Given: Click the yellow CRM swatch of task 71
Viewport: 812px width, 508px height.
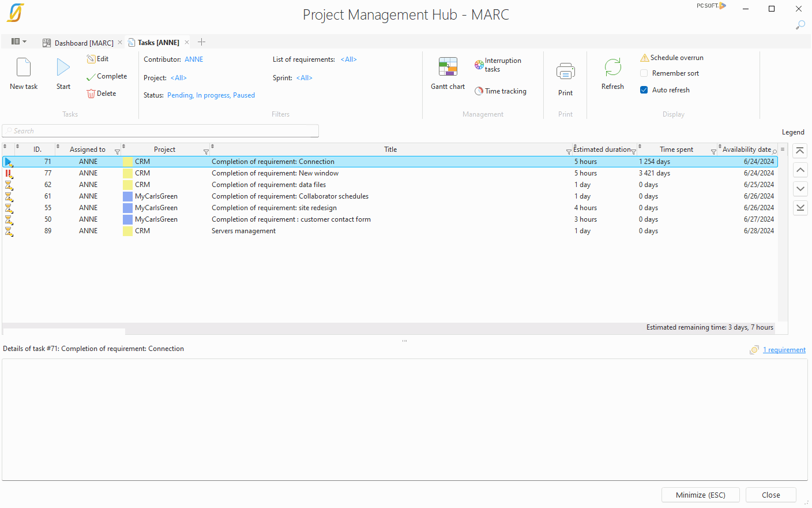Looking at the screenshot, I should point(127,162).
